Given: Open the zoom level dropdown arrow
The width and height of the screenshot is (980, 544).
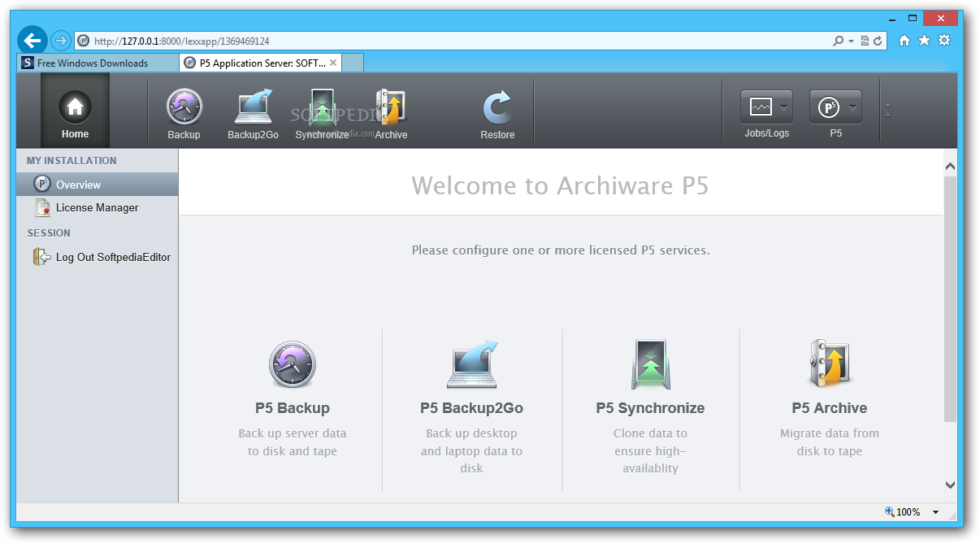Looking at the screenshot, I should point(935,512).
